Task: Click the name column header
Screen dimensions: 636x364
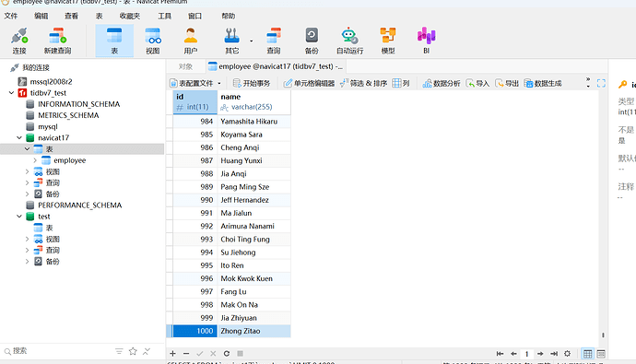Action: click(x=253, y=101)
